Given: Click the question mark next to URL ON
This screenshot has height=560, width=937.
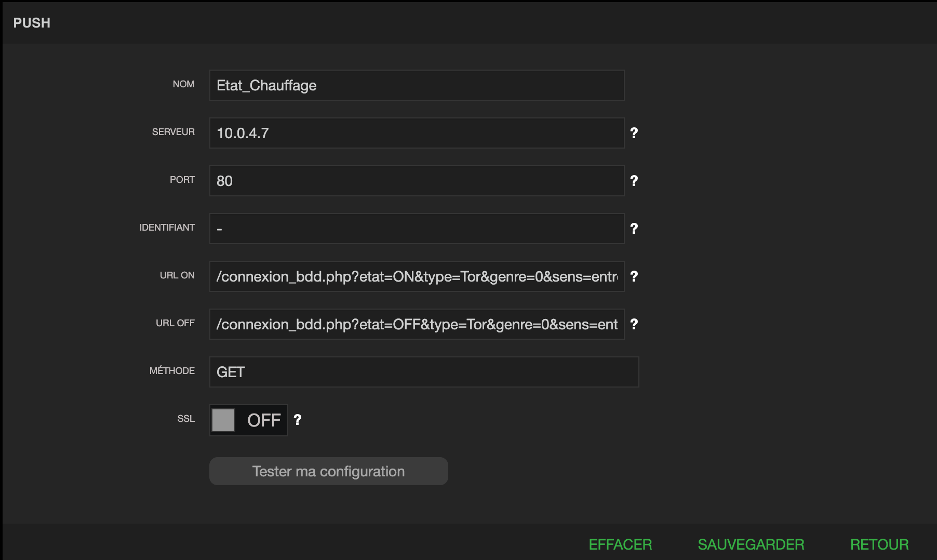Looking at the screenshot, I should 634,276.
